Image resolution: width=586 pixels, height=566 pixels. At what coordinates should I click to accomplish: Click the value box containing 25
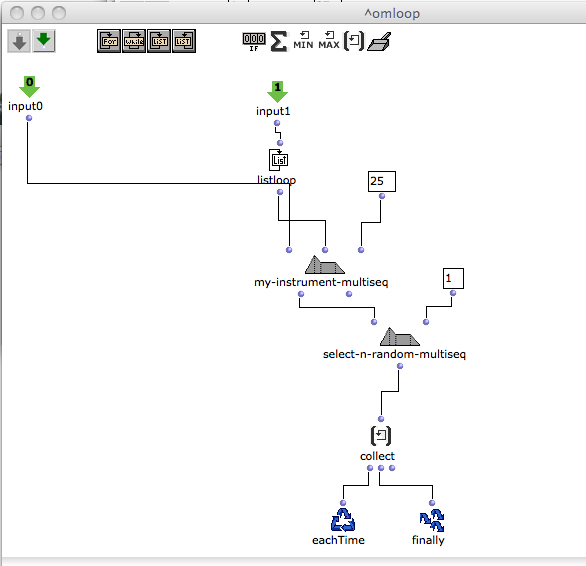pos(382,181)
